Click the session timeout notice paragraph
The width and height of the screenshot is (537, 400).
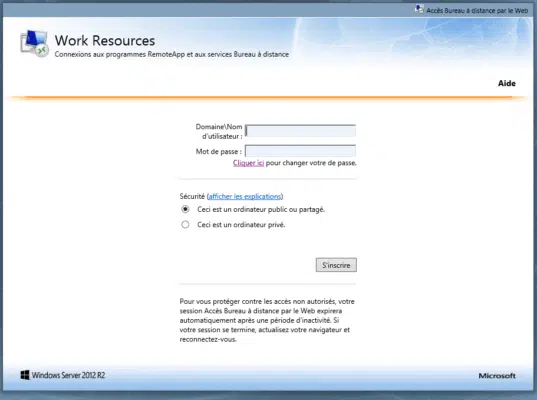pyautogui.click(x=267, y=321)
